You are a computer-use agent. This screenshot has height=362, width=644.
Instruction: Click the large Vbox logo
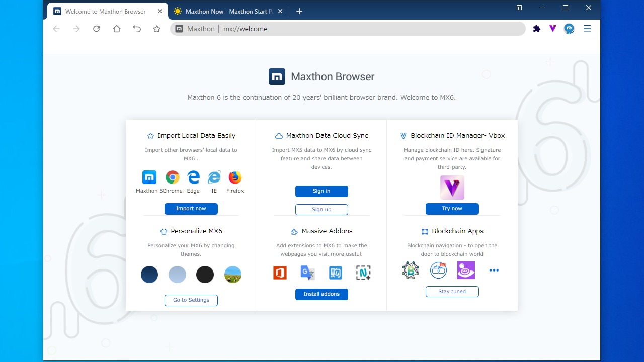(x=452, y=188)
